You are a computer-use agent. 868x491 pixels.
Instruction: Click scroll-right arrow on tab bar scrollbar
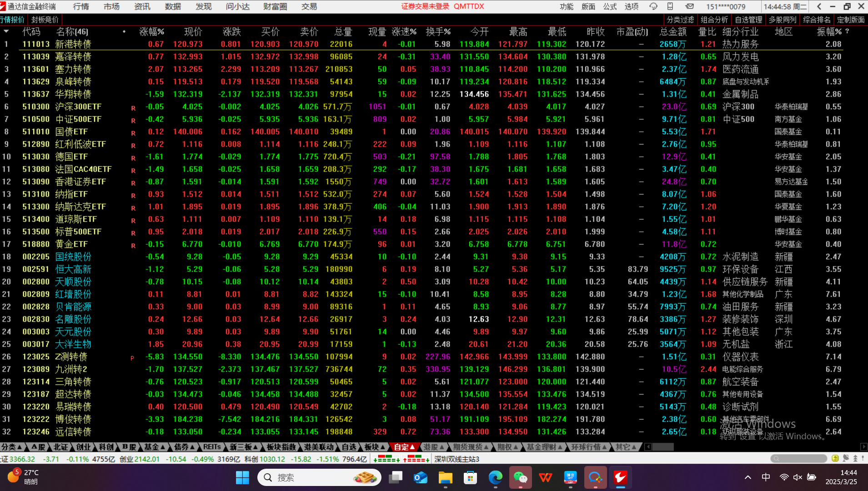tap(863, 447)
